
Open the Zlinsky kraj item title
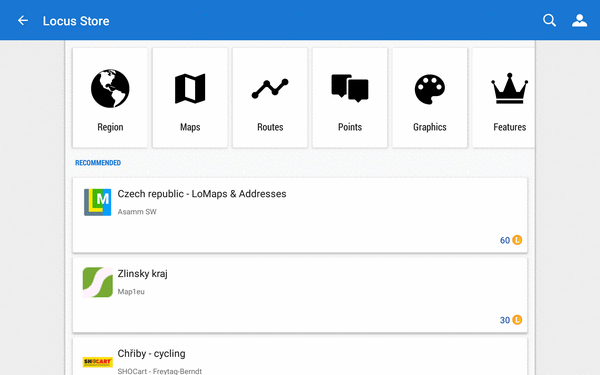tap(142, 274)
